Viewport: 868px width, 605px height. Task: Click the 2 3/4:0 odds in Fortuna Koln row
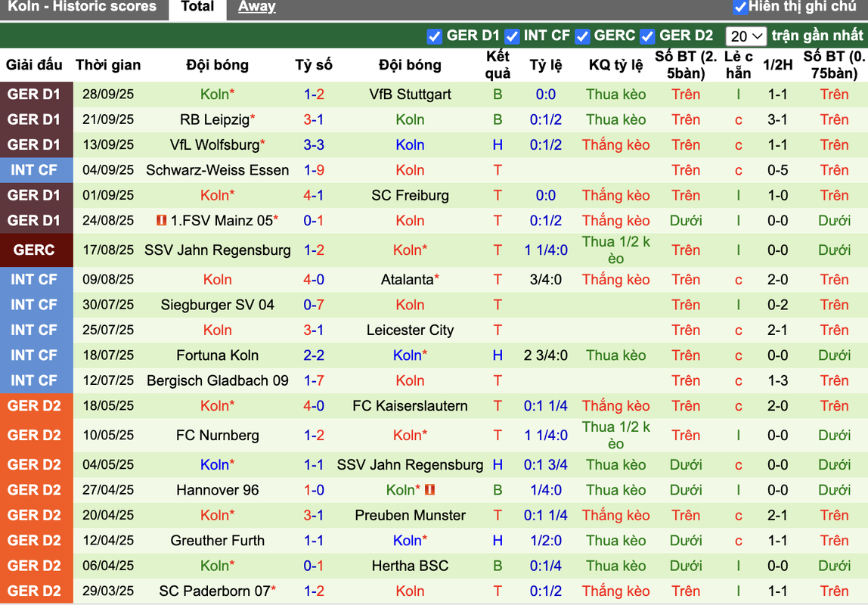pos(546,355)
